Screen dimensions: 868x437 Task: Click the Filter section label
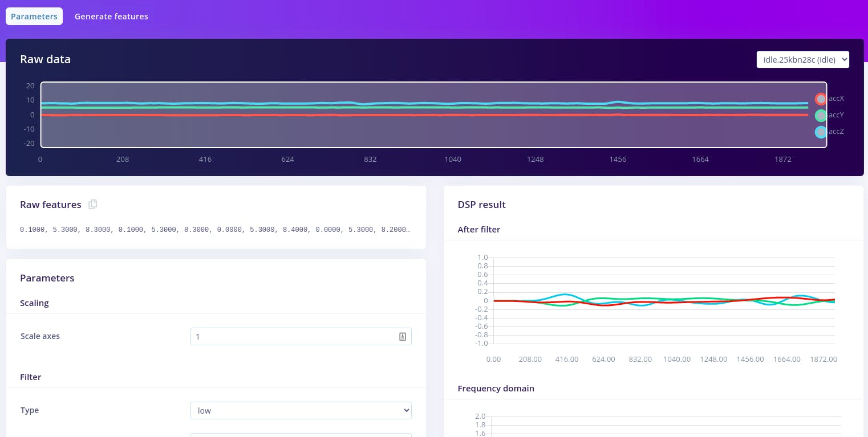(31, 377)
